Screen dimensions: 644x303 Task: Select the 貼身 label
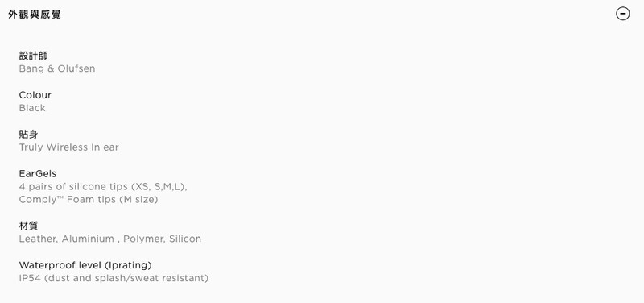pyautogui.click(x=28, y=134)
